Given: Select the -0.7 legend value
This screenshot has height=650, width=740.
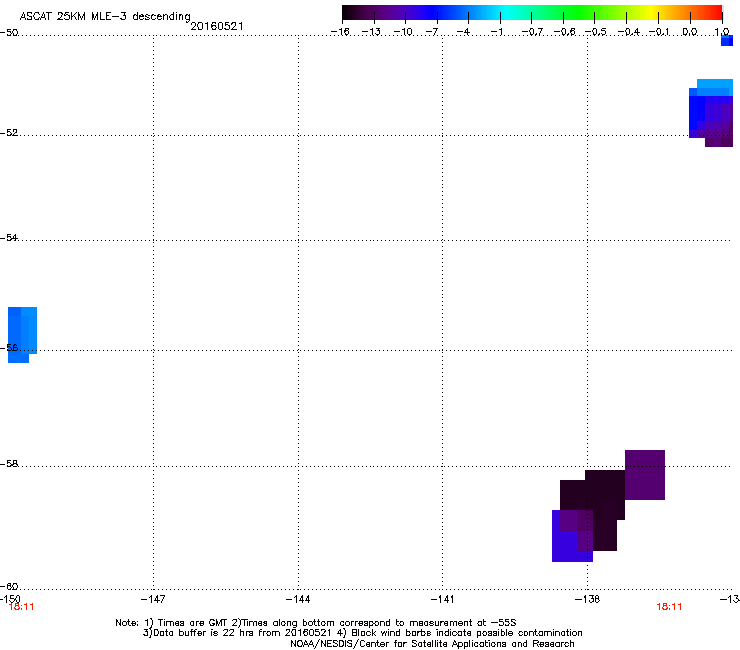Looking at the screenshot, I should coord(532,32).
